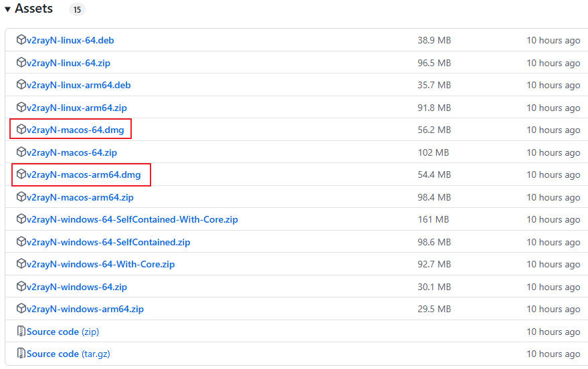Download v2rayN-linux-64.zip
Screen dimensions: 588x369
coord(68,63)
